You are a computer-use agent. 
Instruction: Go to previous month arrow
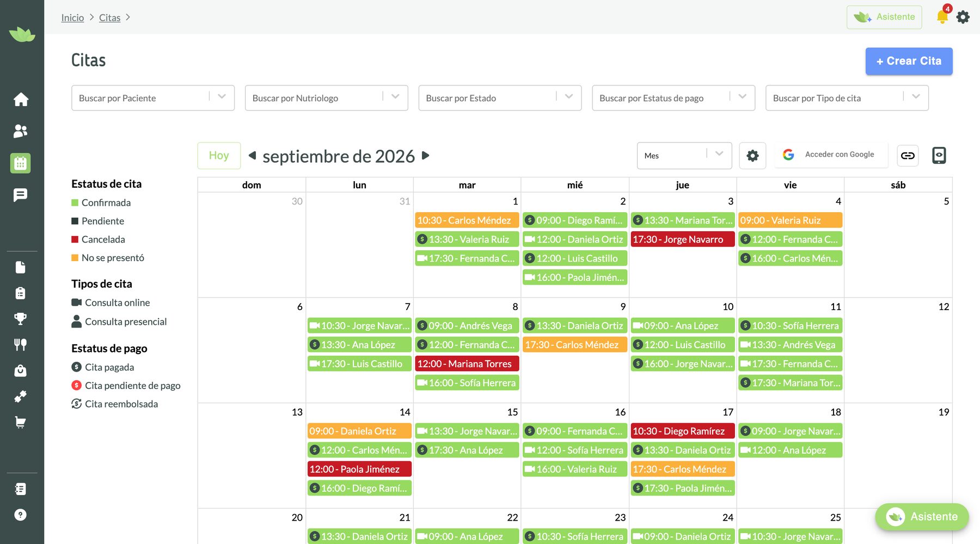coord(252,156)
